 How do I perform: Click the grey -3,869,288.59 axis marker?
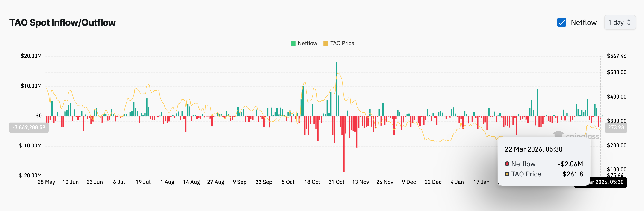coord(29,128)
